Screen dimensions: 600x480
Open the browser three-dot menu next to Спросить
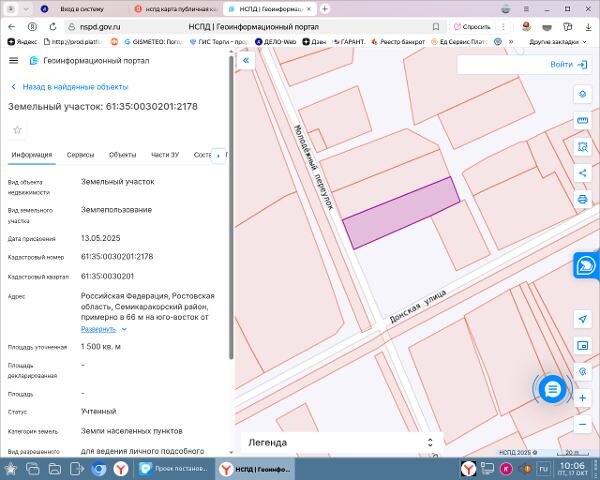coord(503,27)
